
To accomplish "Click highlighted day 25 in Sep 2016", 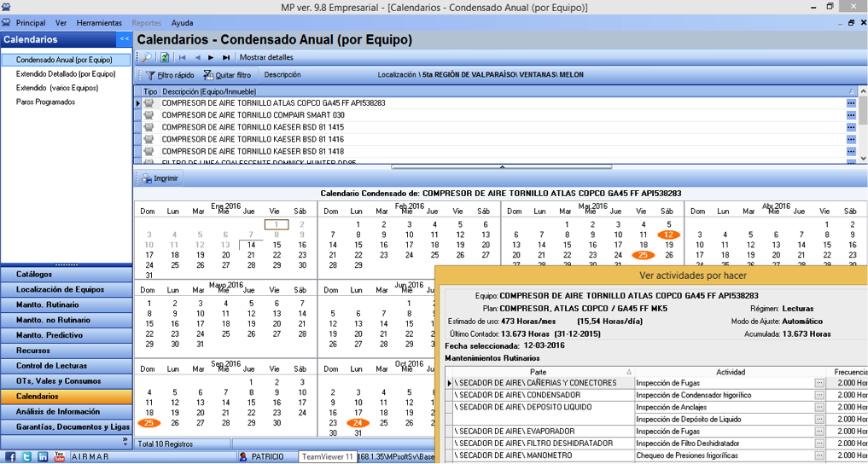I will (149, 422).
